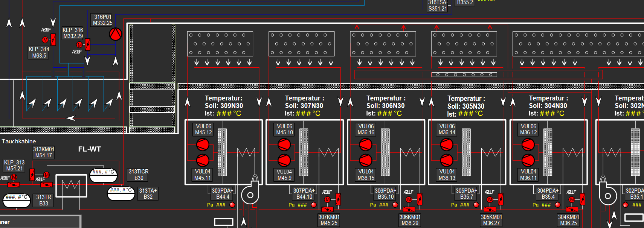
Task: Click the red pressure alarm lamp under 305PDA+
Action: pos(476,205)
